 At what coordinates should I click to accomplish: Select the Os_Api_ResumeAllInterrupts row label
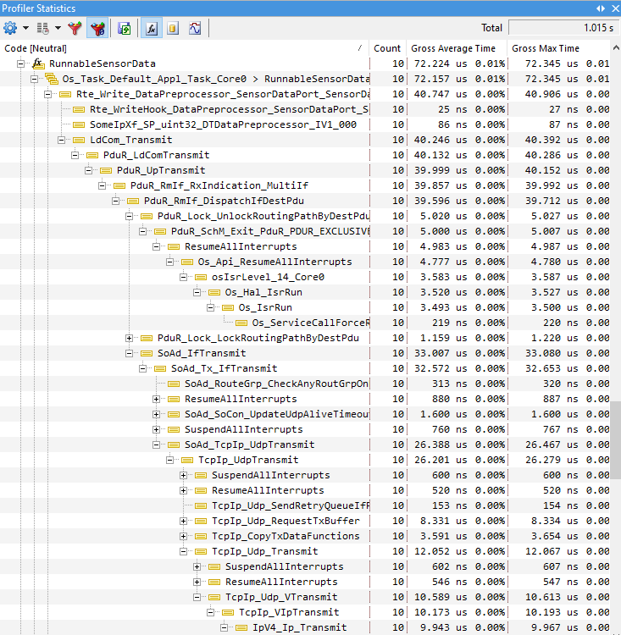point(275,262)
